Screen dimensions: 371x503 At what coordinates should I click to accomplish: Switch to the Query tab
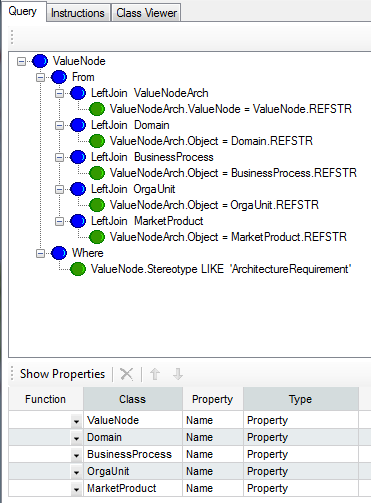tap(23, 11)
